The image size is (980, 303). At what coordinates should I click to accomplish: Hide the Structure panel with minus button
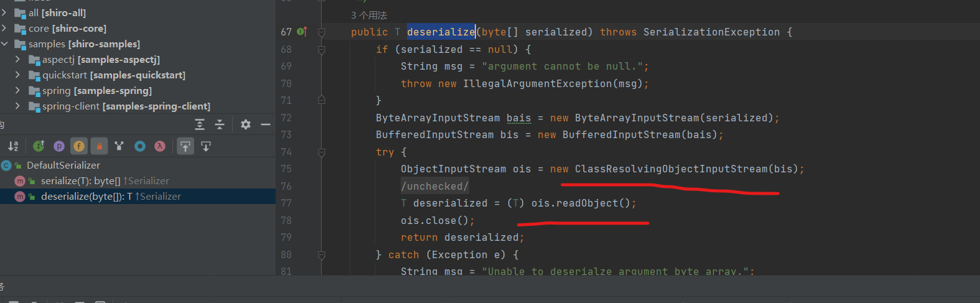click(x=266, y=124)
